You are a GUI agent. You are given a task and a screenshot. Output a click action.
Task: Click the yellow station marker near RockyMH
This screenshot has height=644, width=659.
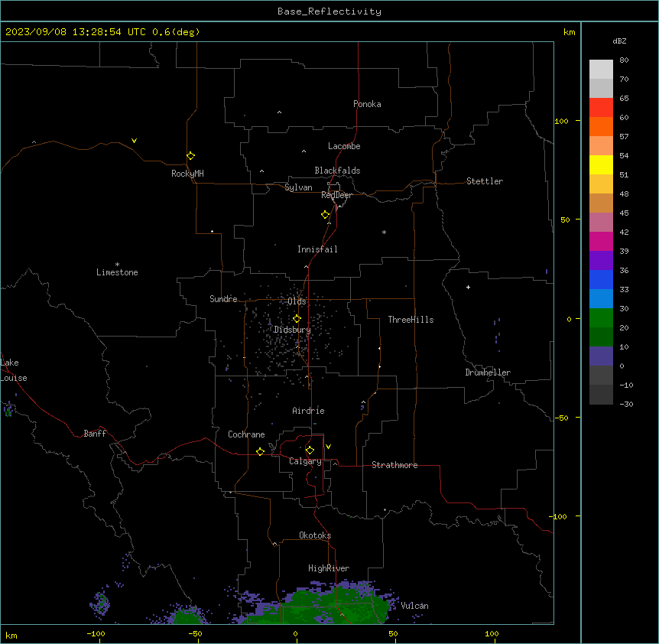click(x=190, y=156)
